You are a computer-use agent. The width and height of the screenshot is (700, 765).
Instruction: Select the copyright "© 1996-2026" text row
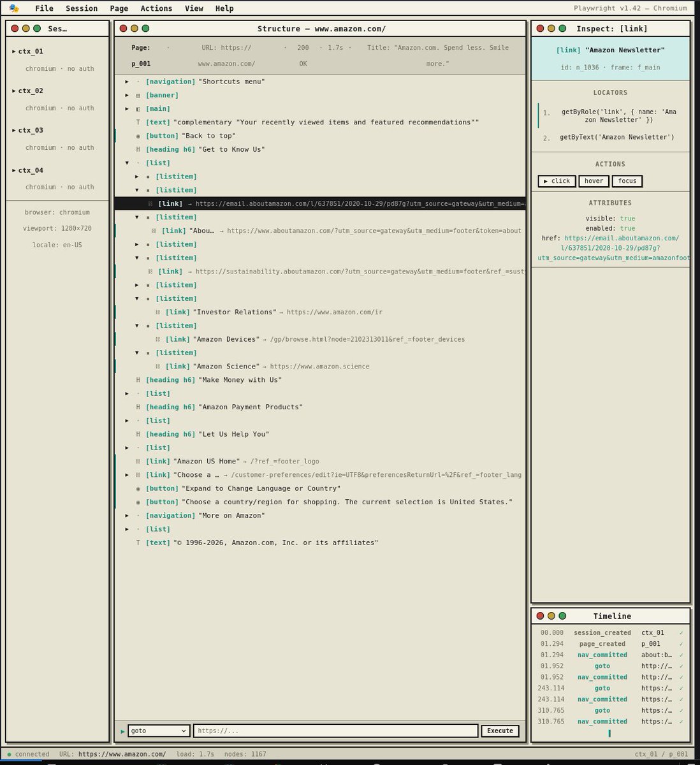(320, 543)
